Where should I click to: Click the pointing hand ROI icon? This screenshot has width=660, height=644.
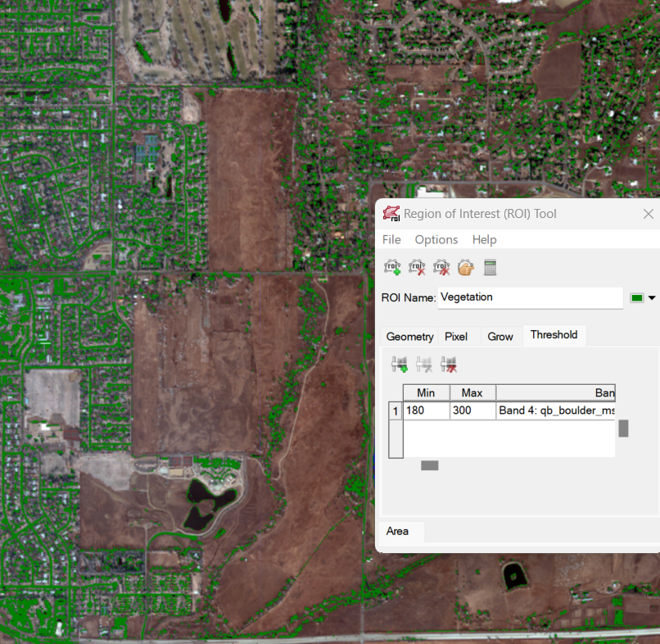[x=466, y=267]
